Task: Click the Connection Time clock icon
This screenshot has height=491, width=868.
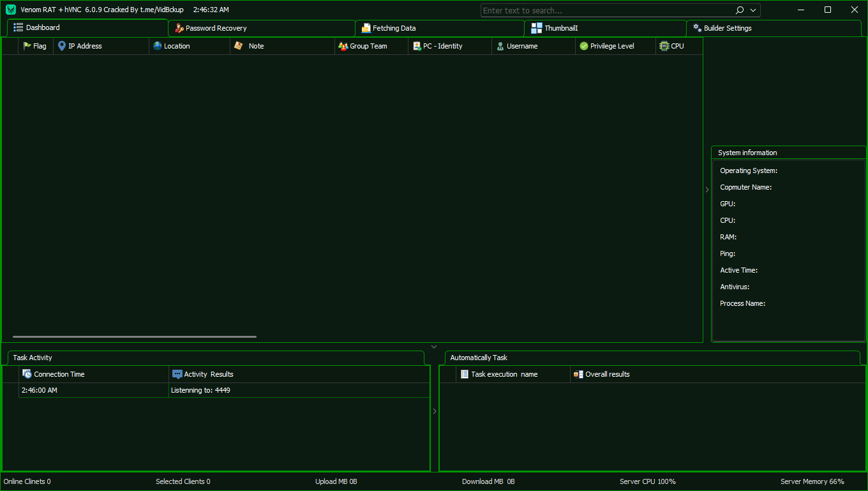Action: [x=27, y=374]
